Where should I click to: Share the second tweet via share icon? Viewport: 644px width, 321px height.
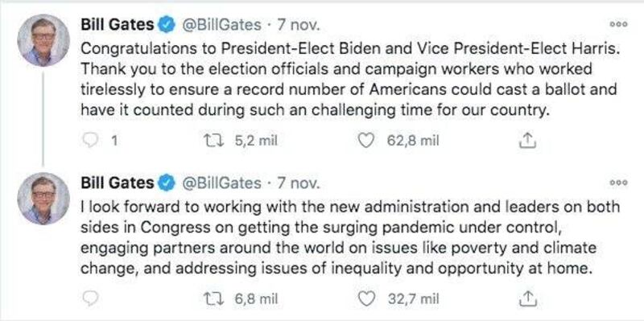pos(528,298)
